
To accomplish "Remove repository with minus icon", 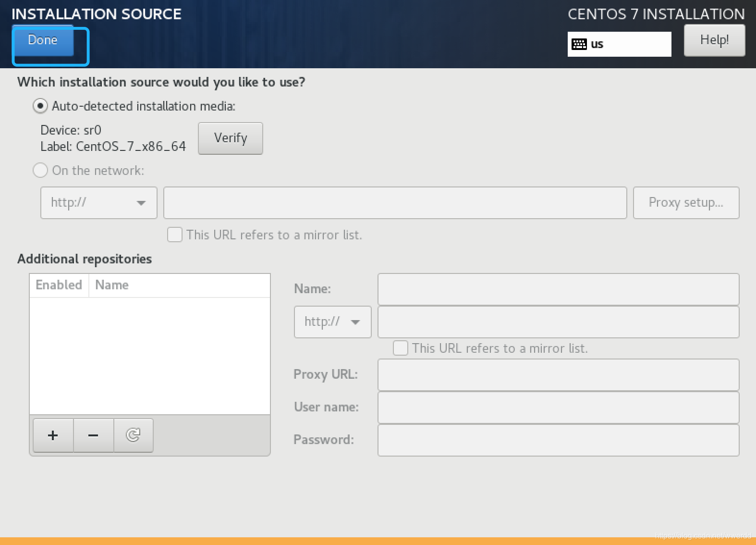I will pos(94,435).
